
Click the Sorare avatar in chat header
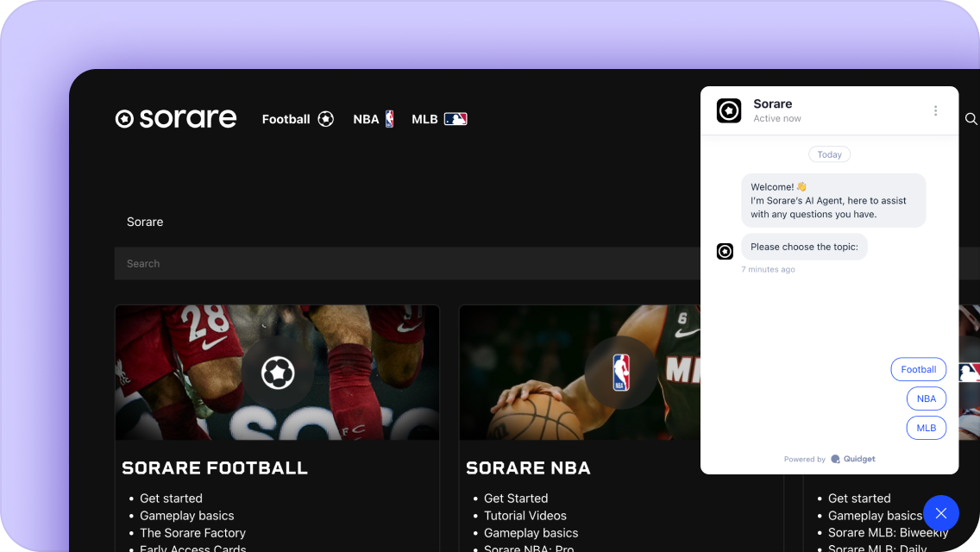coord(729,110)
